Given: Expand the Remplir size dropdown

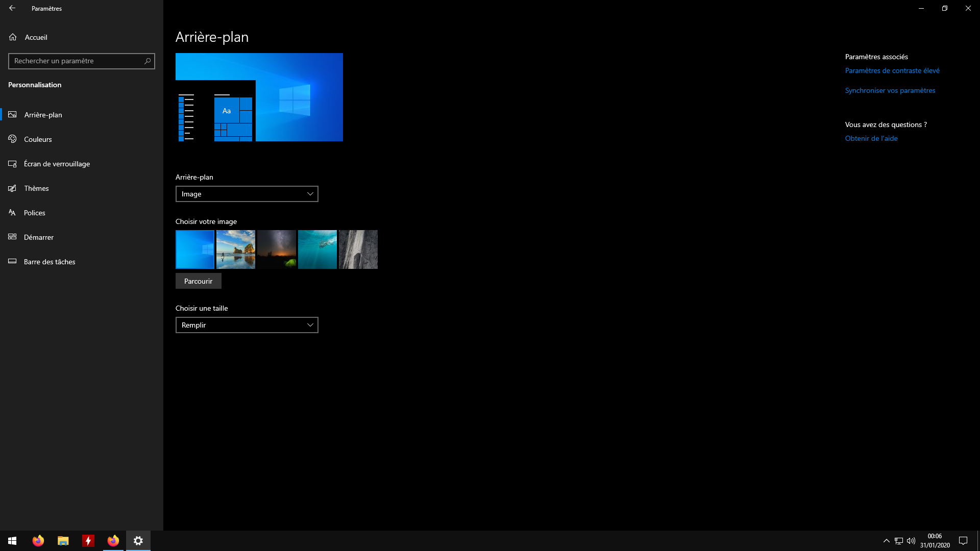Looking at the screenshot, I should click(247, 325).
